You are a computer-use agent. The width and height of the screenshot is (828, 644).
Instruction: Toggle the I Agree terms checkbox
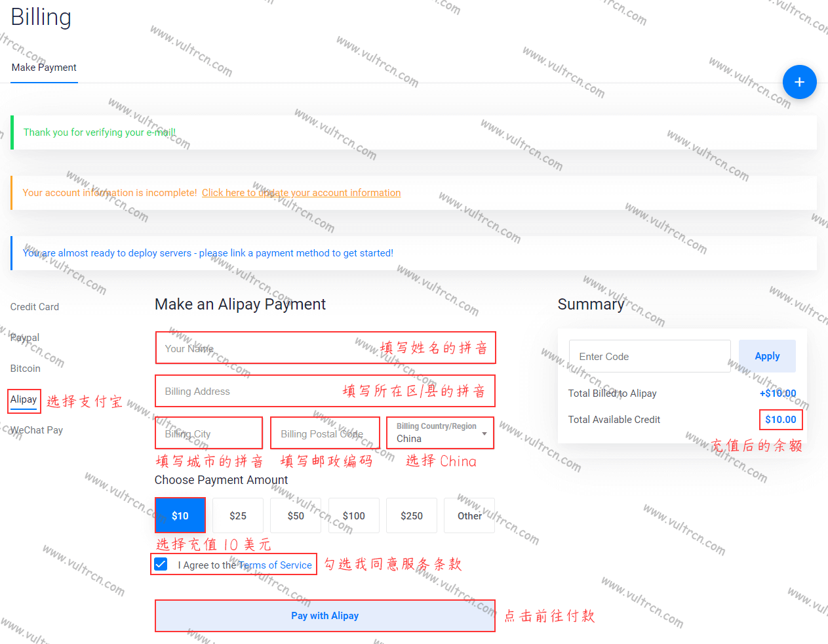[161, 564]
